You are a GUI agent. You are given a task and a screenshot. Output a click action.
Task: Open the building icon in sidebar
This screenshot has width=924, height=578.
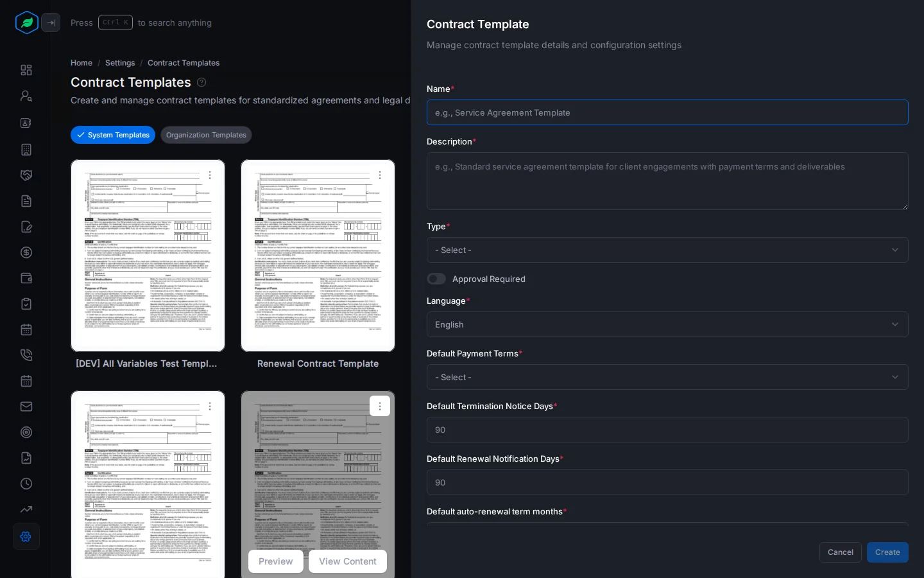pyautogui.click(x=26, y=150)
